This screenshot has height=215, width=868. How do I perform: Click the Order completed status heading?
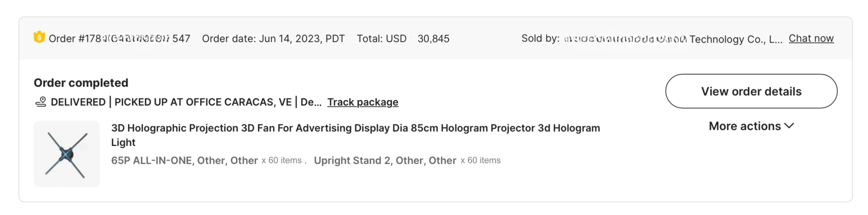pos(81,83)
